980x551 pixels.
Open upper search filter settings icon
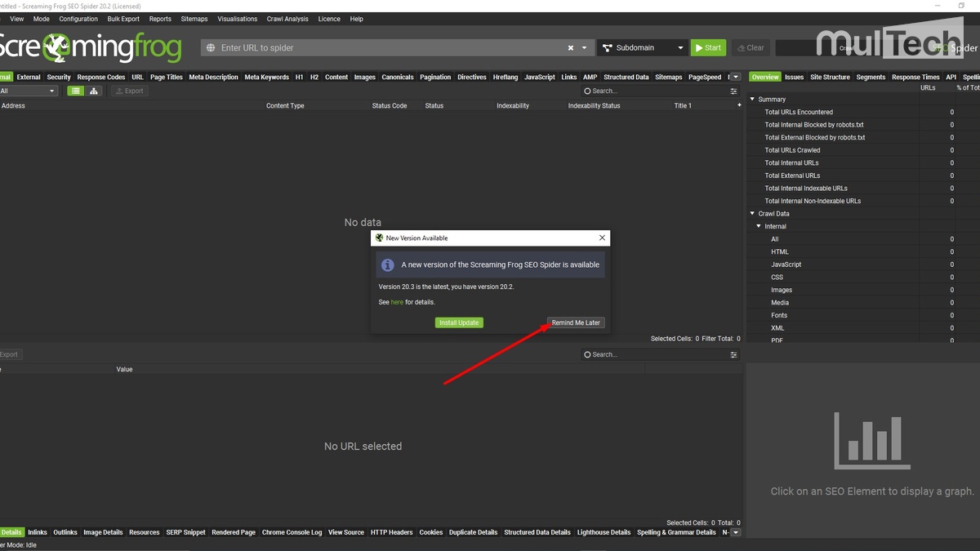click(733, 91)
